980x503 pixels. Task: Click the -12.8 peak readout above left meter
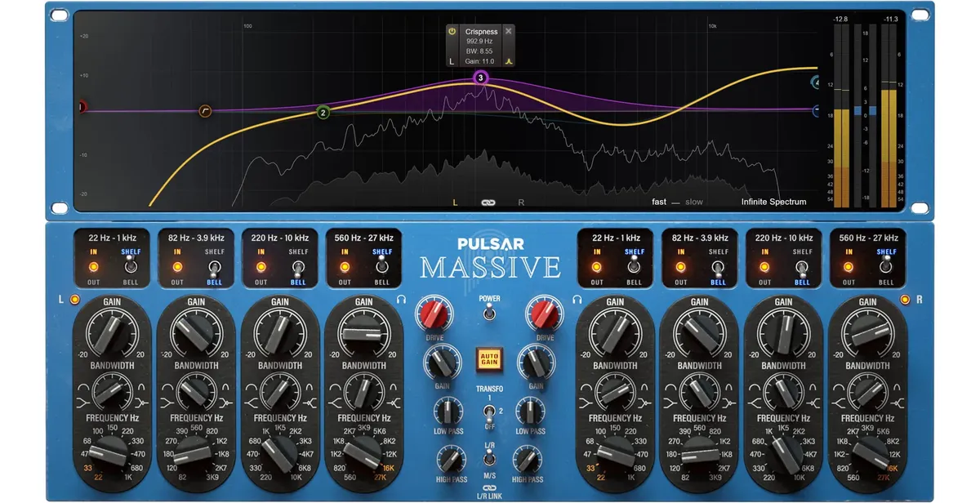[840, 17]
